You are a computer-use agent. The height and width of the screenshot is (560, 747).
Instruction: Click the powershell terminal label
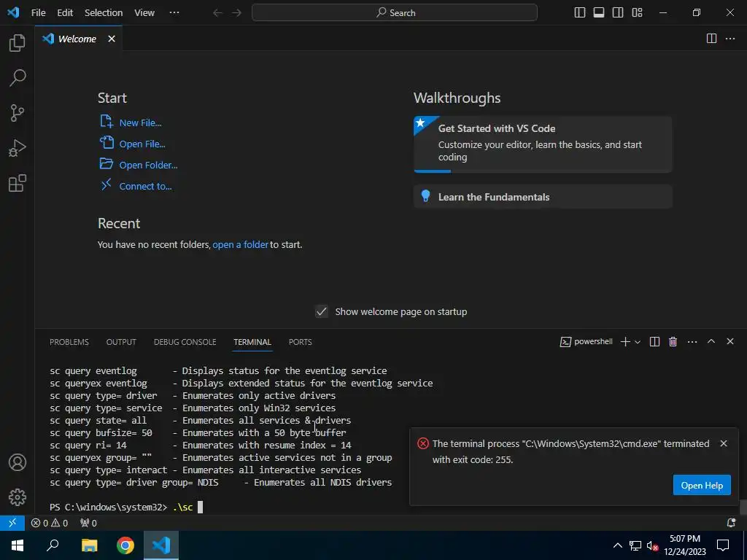[586, 342]
